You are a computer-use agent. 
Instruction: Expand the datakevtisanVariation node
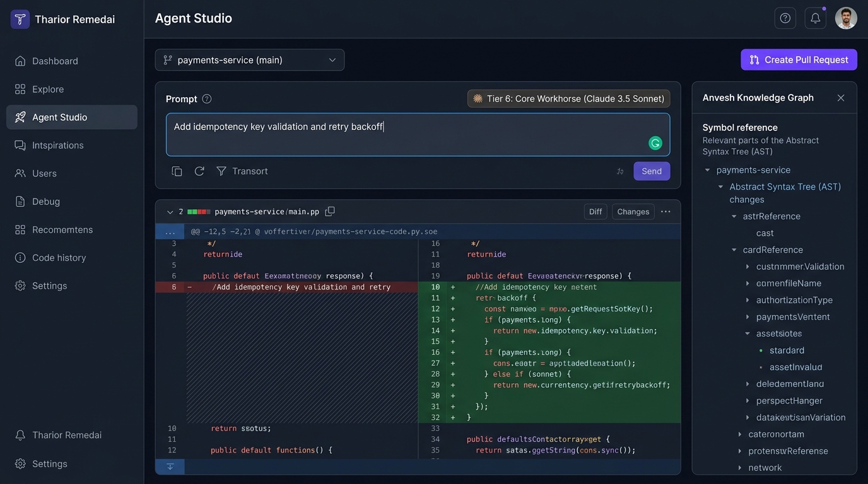point(748,418)
